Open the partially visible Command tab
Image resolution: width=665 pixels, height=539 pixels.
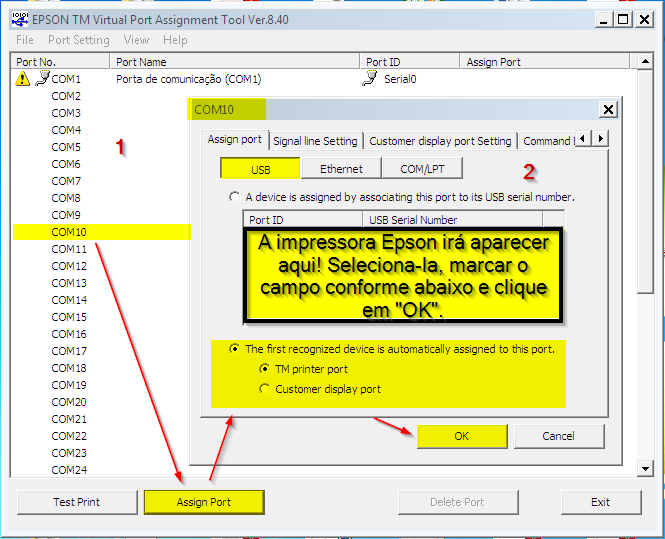point(548,141)
